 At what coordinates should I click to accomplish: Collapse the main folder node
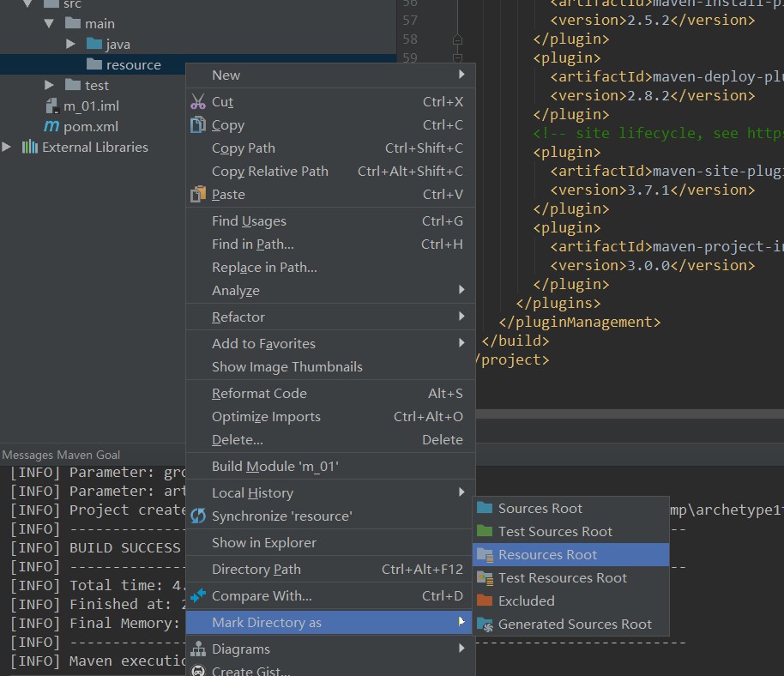(x=51, y=23)
